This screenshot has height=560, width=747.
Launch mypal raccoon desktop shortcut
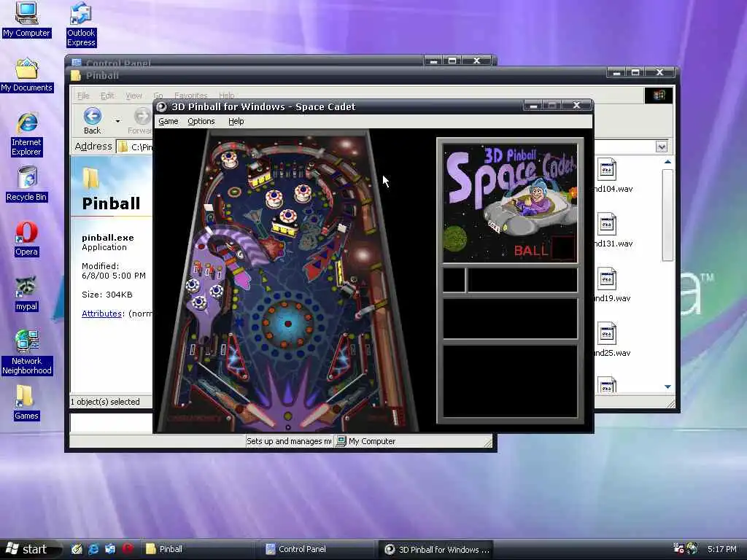pyautogui.click(x=26, y=294)
